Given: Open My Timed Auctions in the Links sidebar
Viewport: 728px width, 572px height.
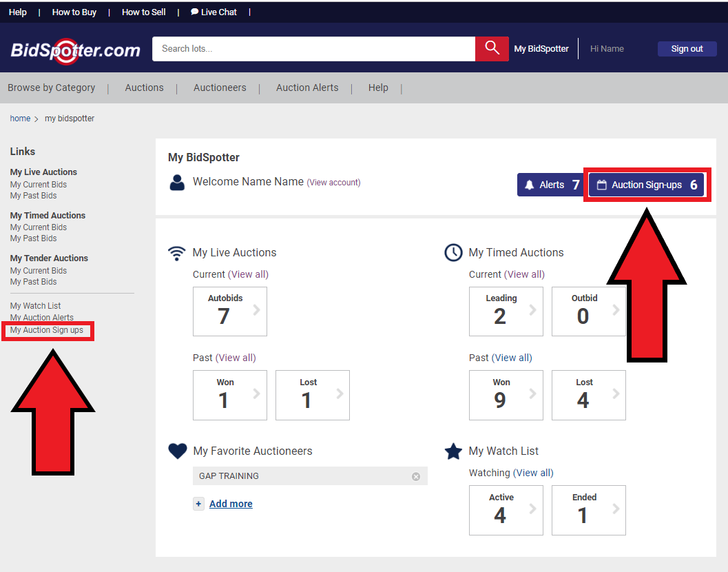Looking at the screenshot, I should (48, 215).
